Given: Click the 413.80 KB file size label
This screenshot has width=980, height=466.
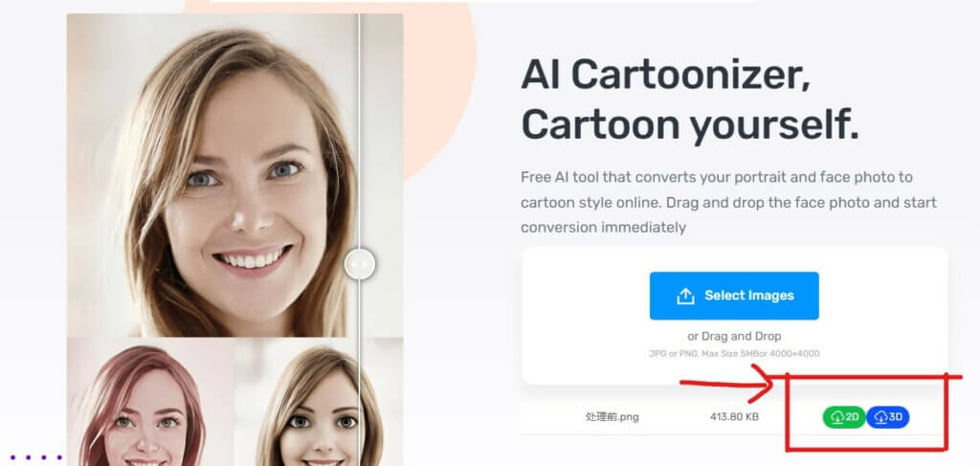Looking at the screenshot, I should 734,416.
